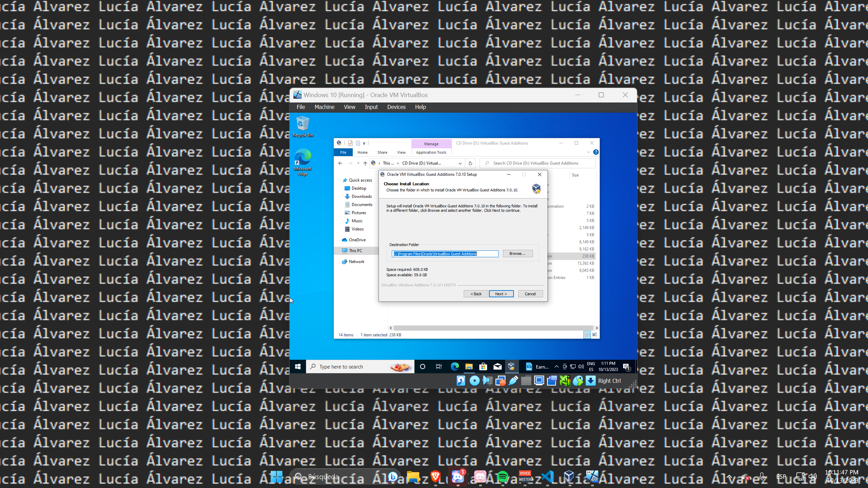Click the hard disk activity icon in VM status bar

coord(461,381)
